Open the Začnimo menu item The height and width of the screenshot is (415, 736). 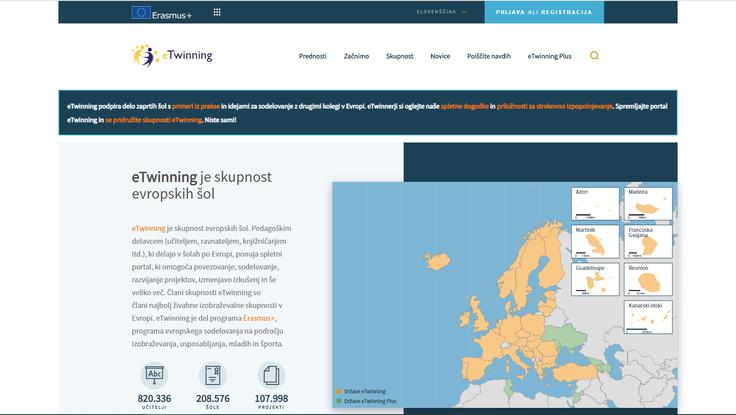point(356,56)
